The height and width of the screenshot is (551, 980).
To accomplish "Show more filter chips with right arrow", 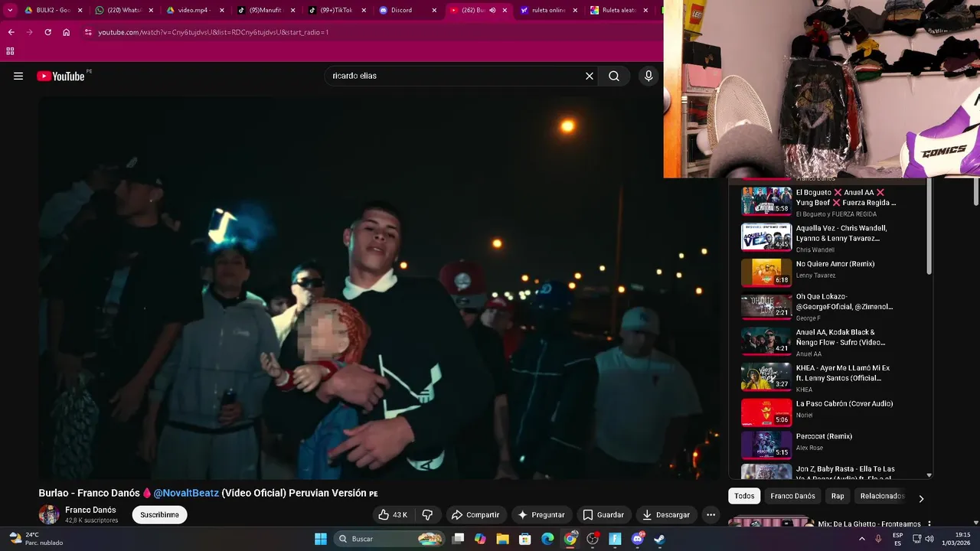I will point(921,498).
